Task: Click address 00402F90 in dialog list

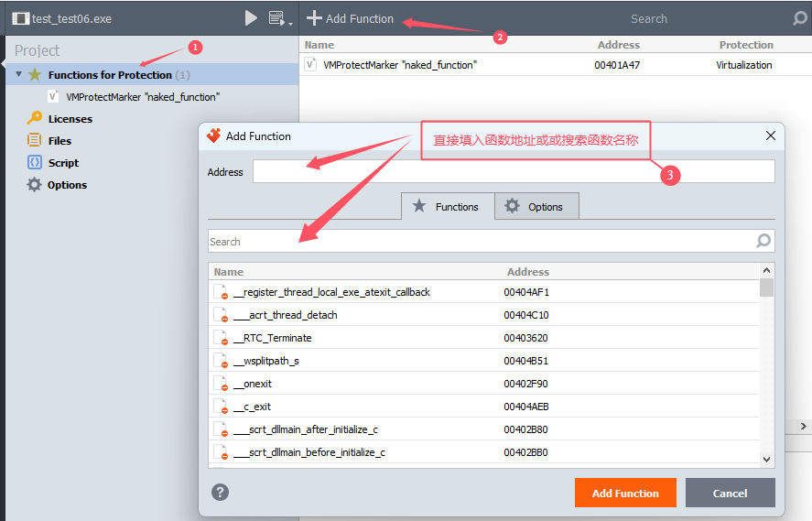Action: (525, 384)
